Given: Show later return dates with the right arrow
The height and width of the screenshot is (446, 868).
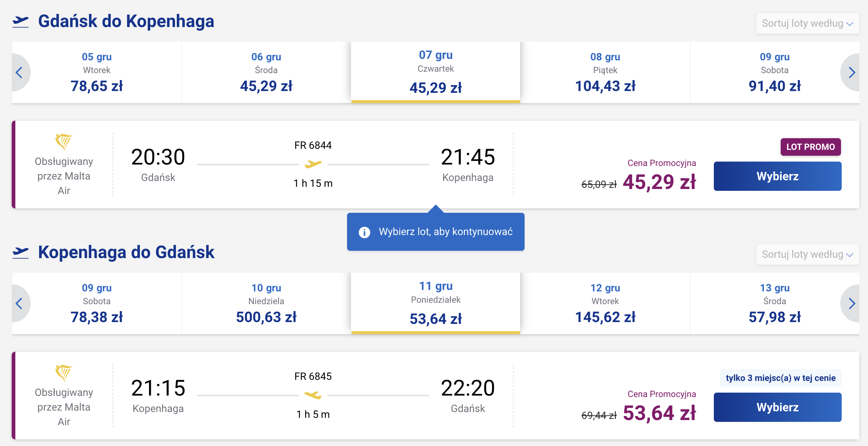Looking at the screenshot, I should click(x=851, y=303).
